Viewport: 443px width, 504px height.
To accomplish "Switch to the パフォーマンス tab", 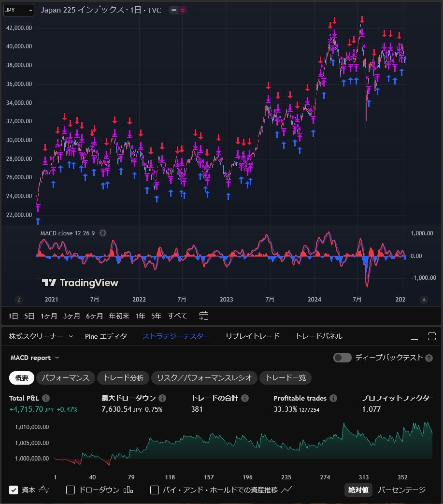I will (x=65, y=378).
